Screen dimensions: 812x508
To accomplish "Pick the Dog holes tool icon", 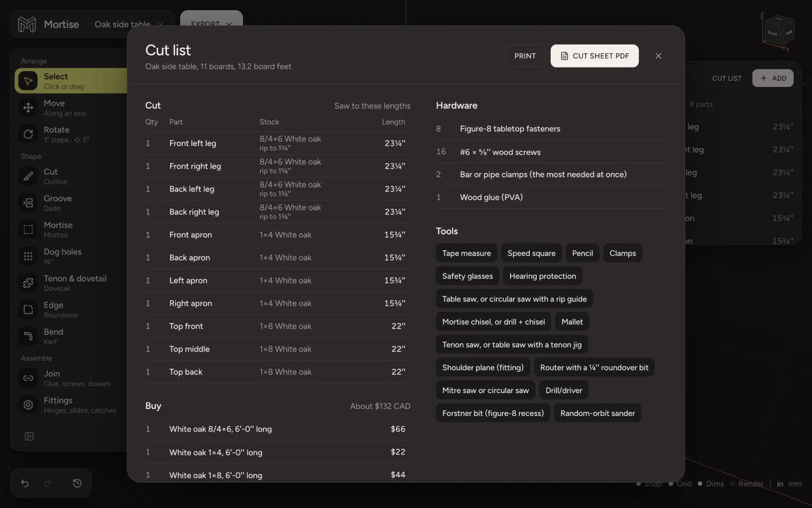I will pos(28,256).
